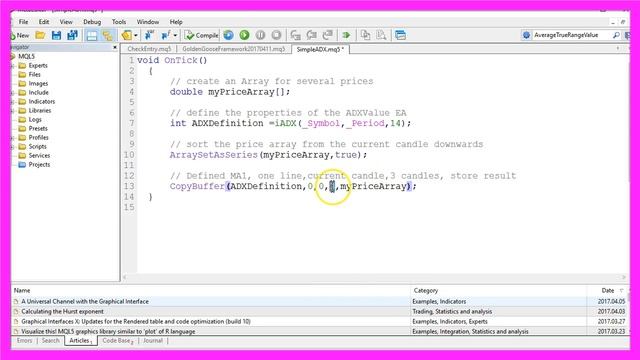Click the list functions icon

[166, 36]
